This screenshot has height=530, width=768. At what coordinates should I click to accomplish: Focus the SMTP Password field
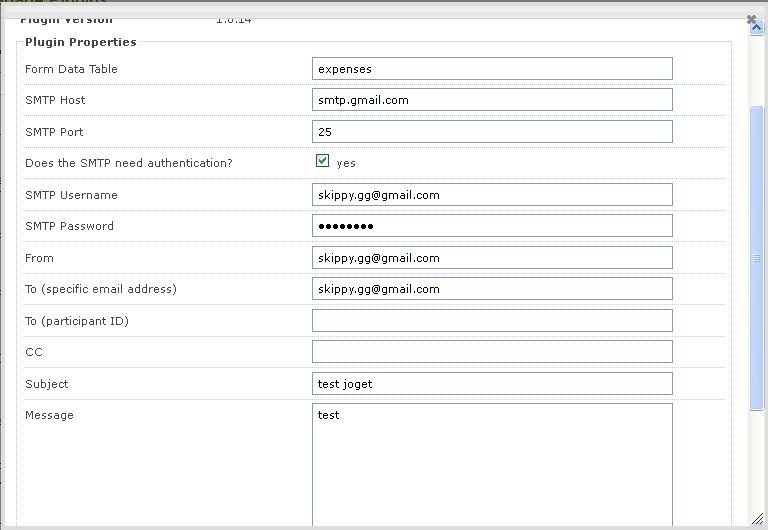pos(492,226)
